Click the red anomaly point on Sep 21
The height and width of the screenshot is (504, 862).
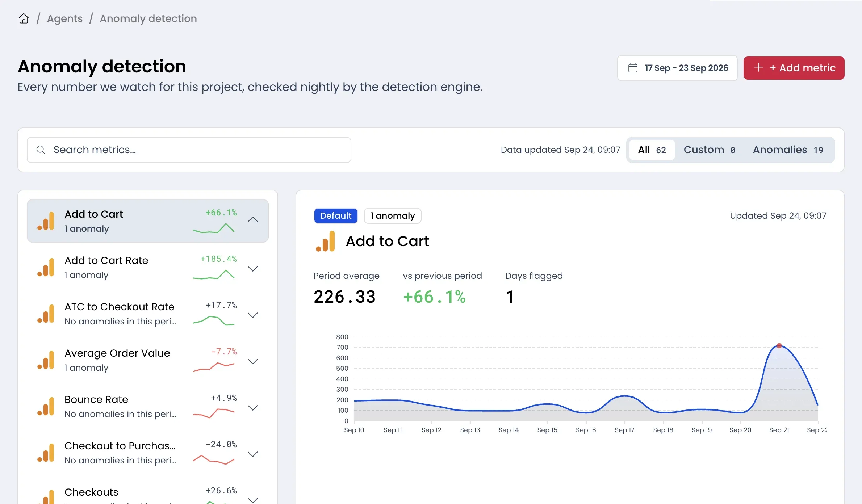(x=779, y=346)
